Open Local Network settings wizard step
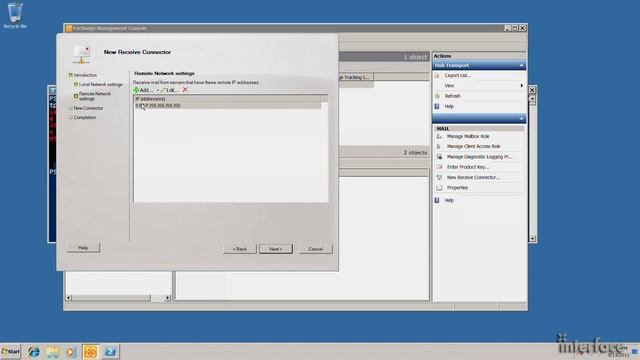The image size is (640, 360). pyautogui.click(x=100, y=84)
